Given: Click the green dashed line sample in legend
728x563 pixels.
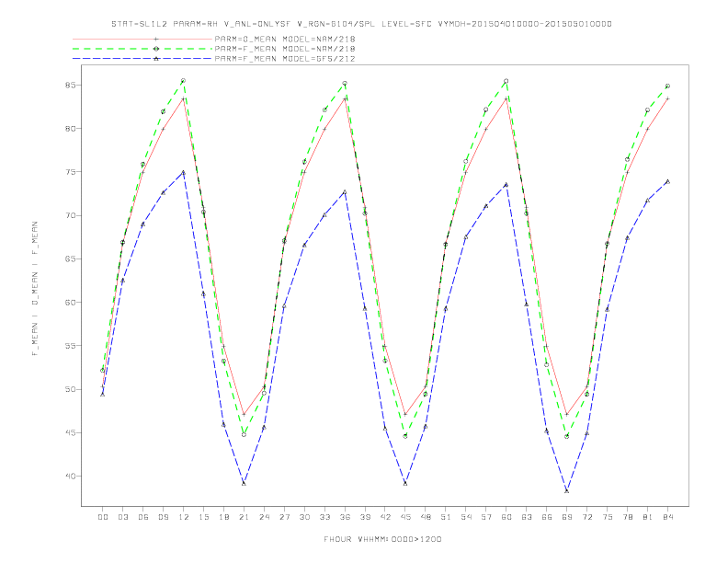Looking at the screenshot, I should (x=142, y=49).
